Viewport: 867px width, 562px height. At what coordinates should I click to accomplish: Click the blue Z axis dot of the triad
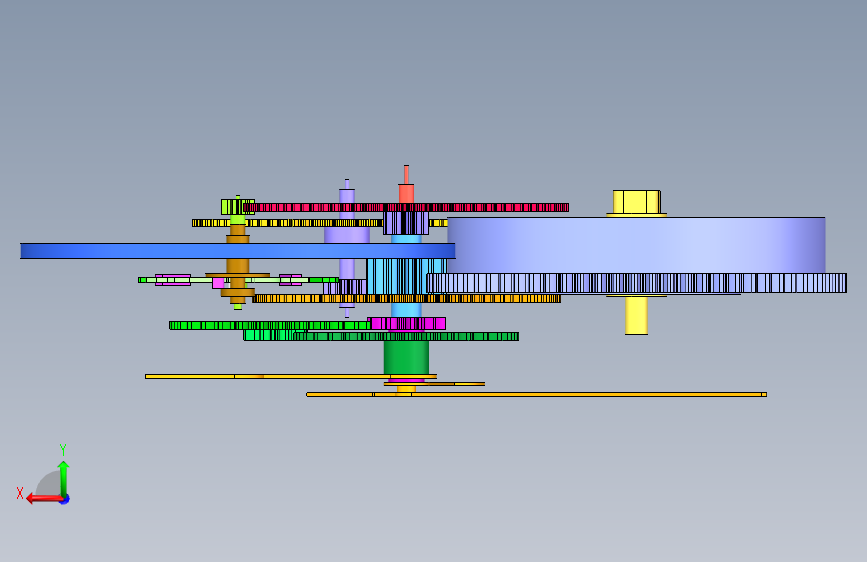[65, 499]
